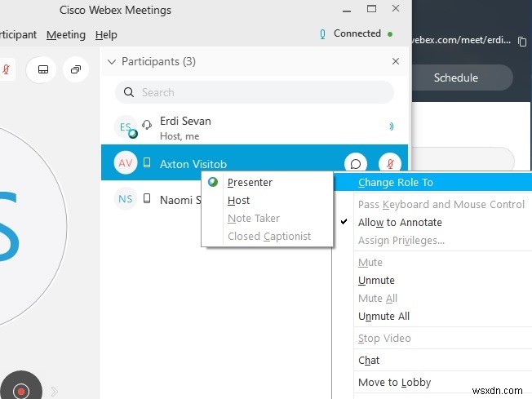
Task: Expand the Change Role To submenu
Action: tap(396, 183)
